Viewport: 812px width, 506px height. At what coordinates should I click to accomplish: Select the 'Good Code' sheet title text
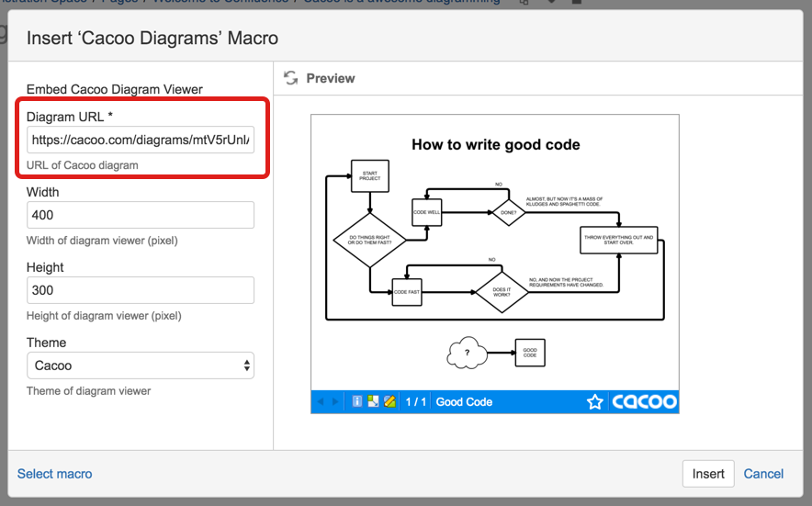click(x=464, y=402)
